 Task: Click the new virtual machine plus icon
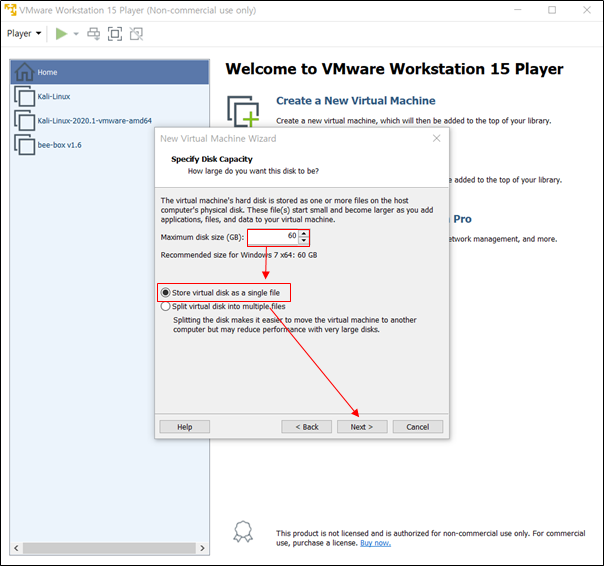coord(243,111)
